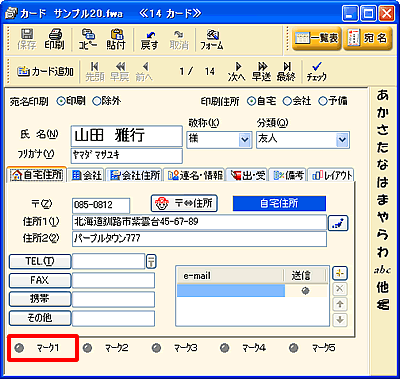The image size is (400, 379).
Task: Click the 携帯 button
Action: click(40, 299)
